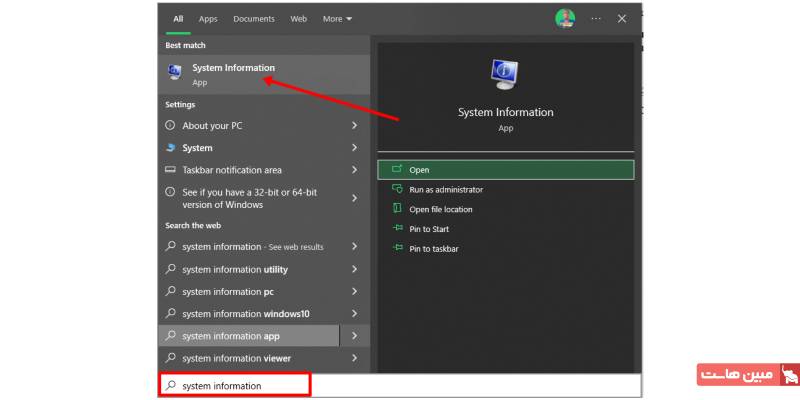
Task: Select the Web search tab
Action: 298,19
